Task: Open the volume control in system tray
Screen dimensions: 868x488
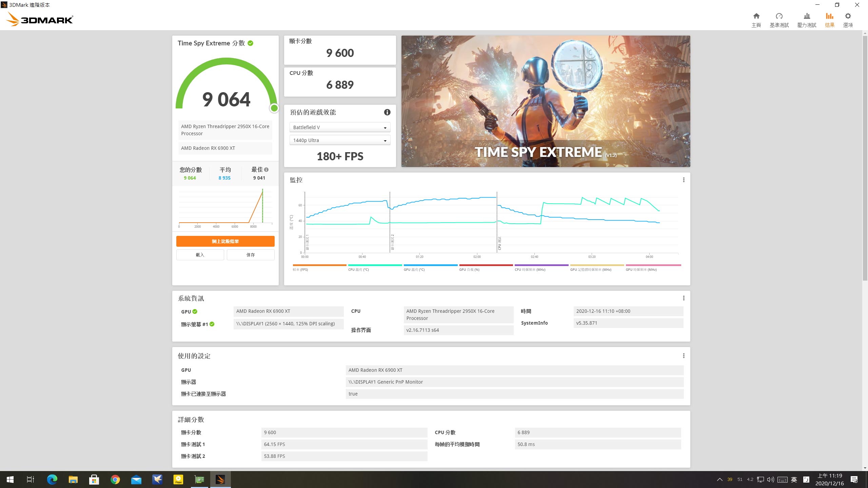Action: tap(771, 480)
